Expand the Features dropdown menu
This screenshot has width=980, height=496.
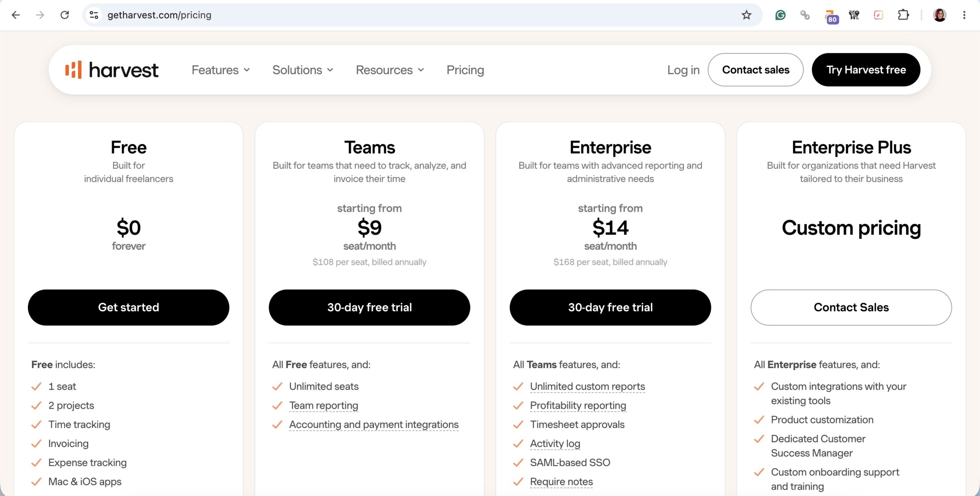221,70
